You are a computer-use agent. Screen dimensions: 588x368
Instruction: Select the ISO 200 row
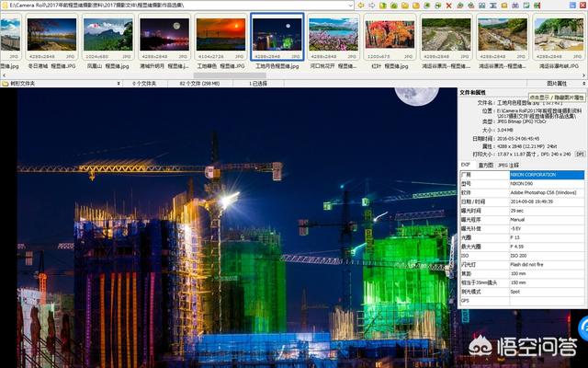click(x=522, y=256)
